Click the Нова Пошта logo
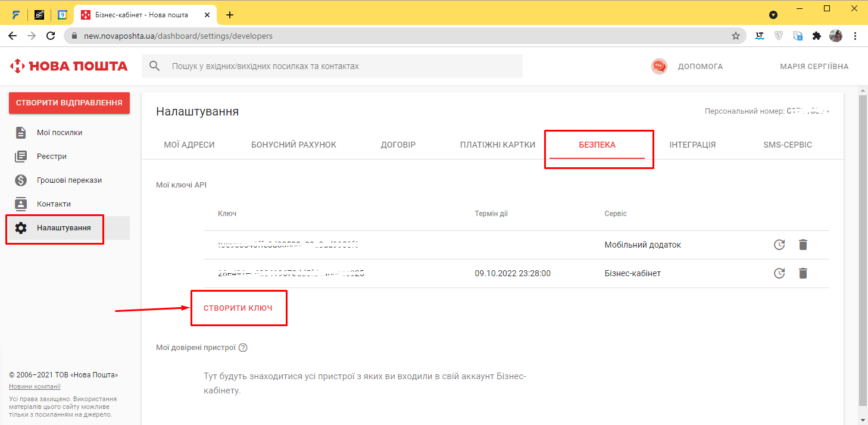The image size is (868, 425). coord(69,66)
